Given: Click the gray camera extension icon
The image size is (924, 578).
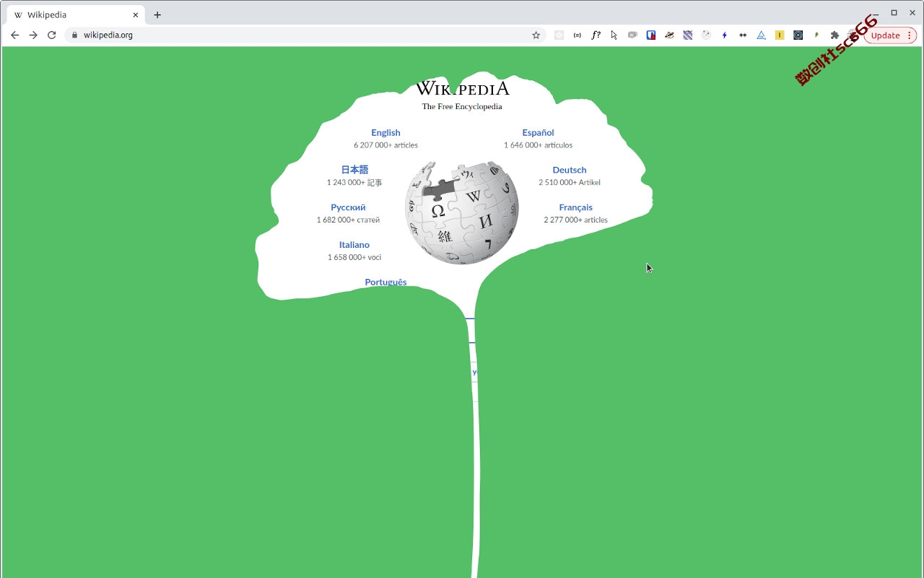Looking at the screenshot, I should tap(632, 35).
